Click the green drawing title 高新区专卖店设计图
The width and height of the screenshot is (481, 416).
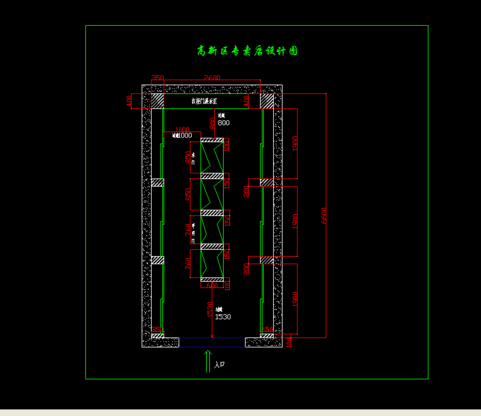[x=247, y=51]
